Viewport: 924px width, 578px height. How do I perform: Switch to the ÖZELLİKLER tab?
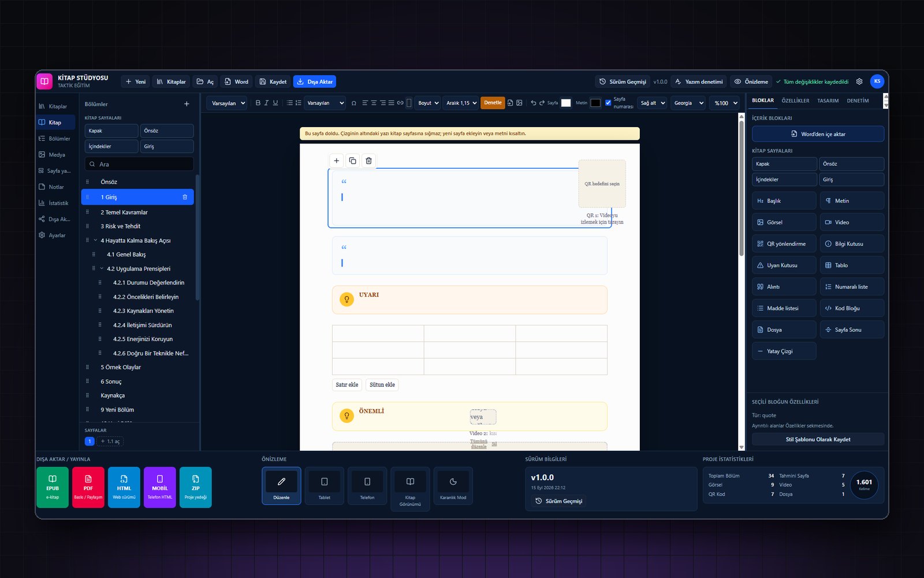[x=795, y=101]
